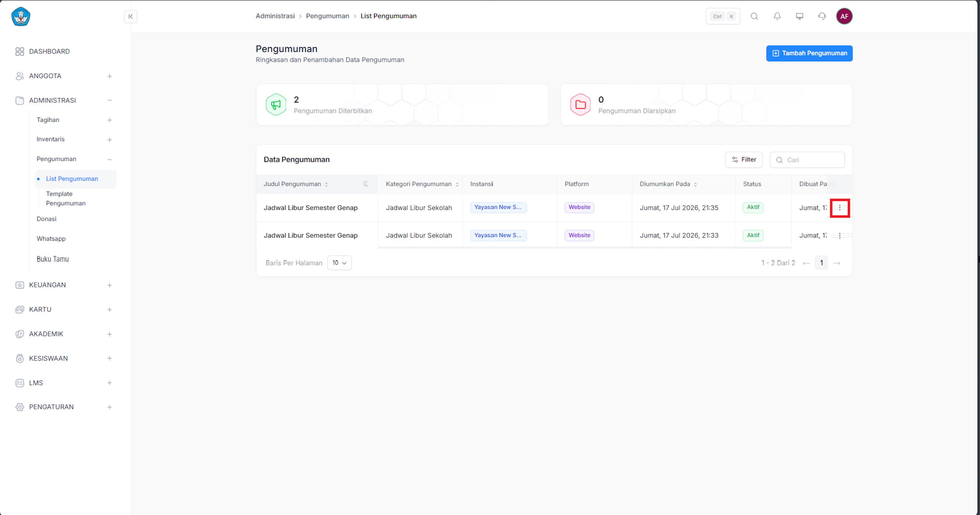The width and height of the screenshot is (980, 515).
Task: Open the Donasi menu item
Action: 46,219
